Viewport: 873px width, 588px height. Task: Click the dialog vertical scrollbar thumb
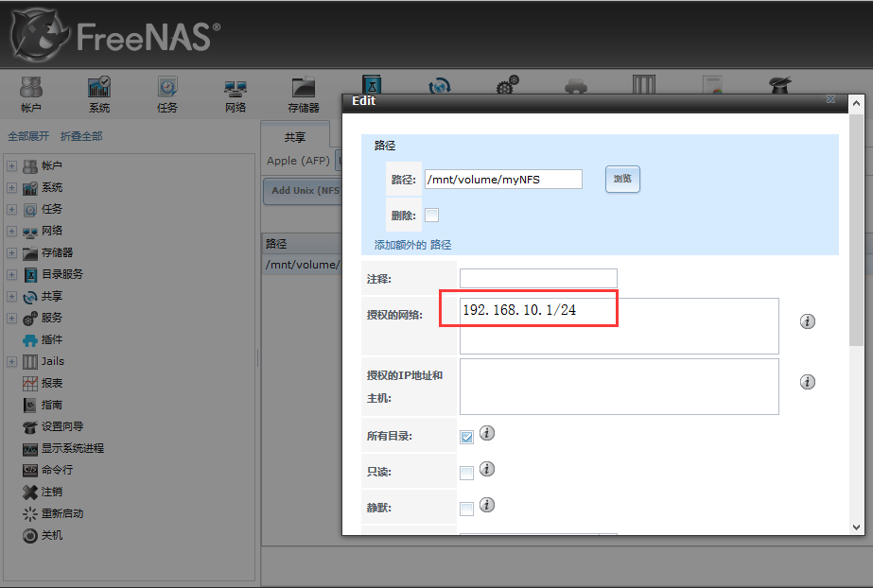tap(856, 229)
